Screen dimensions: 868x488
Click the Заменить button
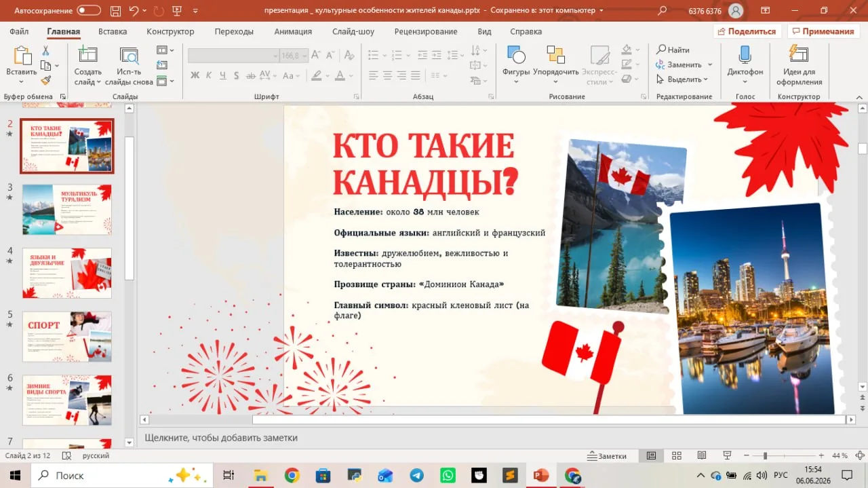point(679,64)
